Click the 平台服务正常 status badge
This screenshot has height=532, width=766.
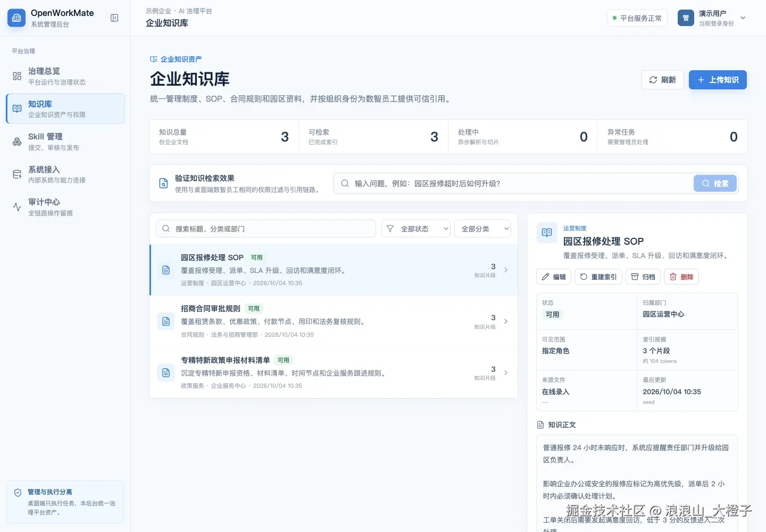coord(637,18)
